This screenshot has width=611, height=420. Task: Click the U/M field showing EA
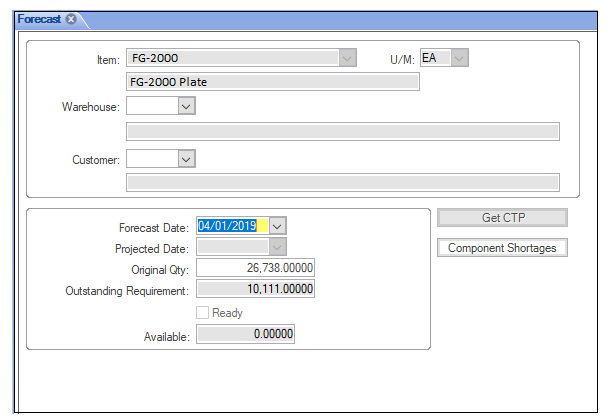436,58
